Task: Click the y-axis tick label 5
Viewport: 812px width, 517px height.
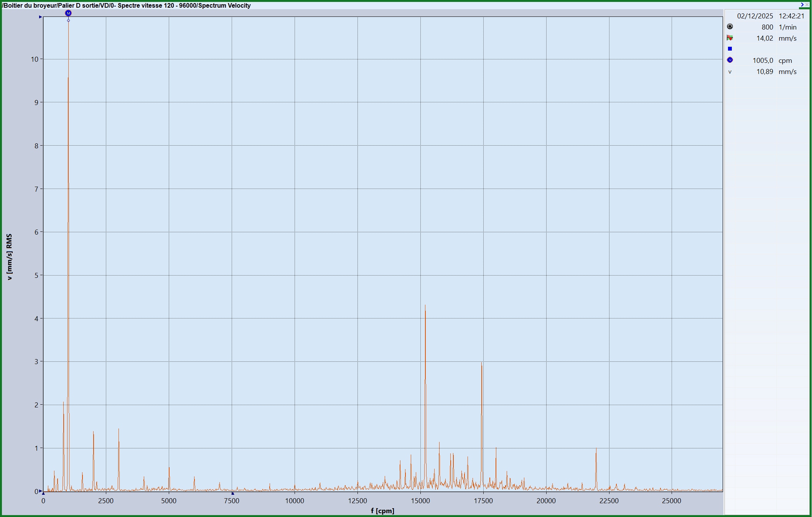Action: [36, 275]
